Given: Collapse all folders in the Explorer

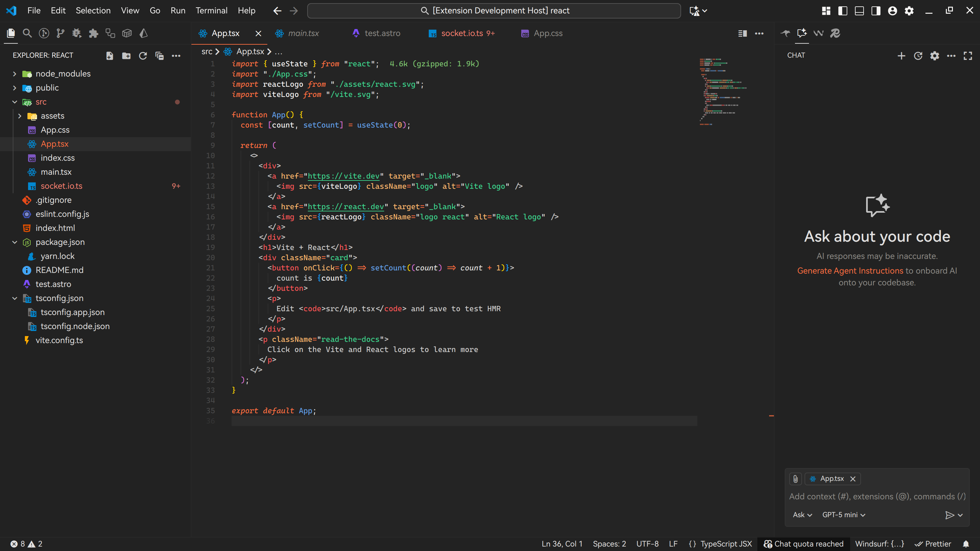Looking at the screenshot, I should click(x=160, y=55).
